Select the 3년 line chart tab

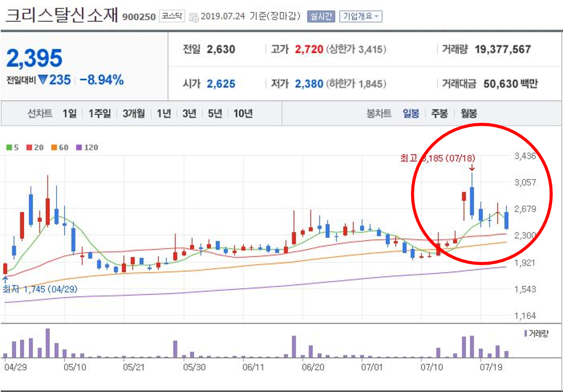189,114
